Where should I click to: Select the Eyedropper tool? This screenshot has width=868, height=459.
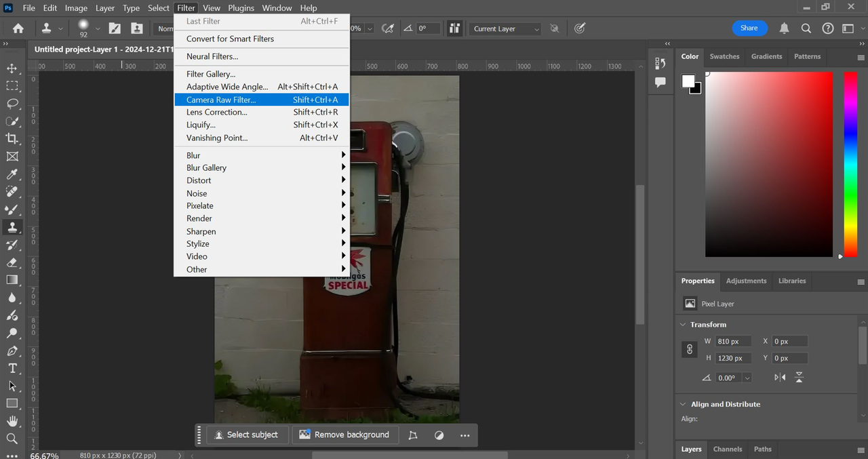pyautogui.click(x=12, y=174)
